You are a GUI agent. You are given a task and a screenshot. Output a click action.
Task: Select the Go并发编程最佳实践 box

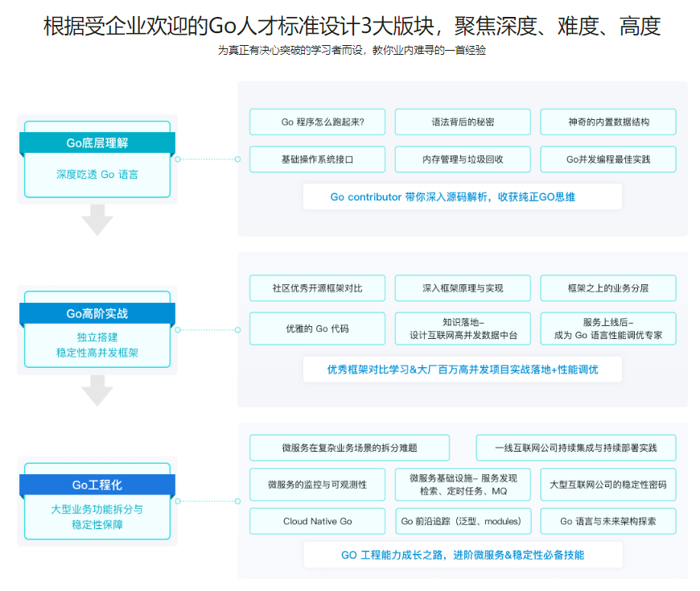[x=609, y=159]
